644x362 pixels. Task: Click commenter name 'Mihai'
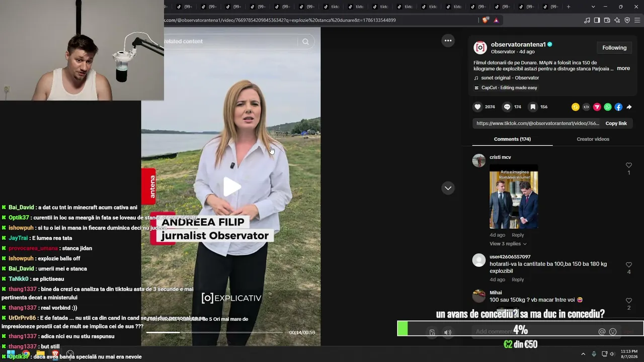click(x=496, y=293)
